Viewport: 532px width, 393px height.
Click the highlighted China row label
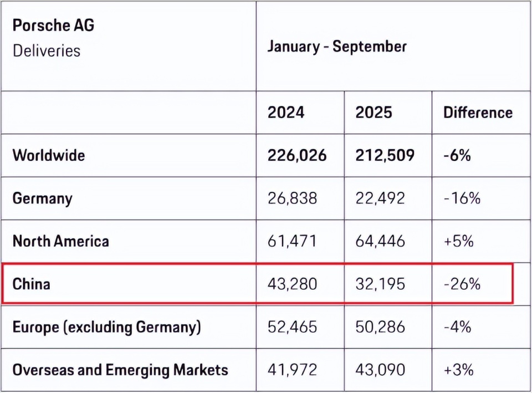[32, 284]
